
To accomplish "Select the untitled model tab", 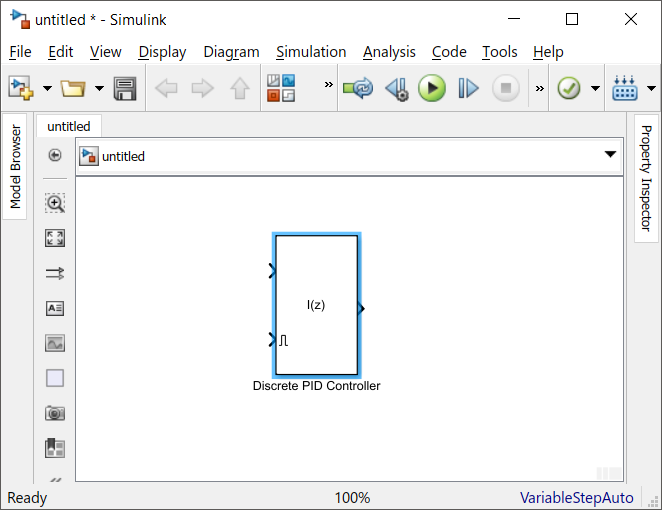I will [x=69, y=126].
